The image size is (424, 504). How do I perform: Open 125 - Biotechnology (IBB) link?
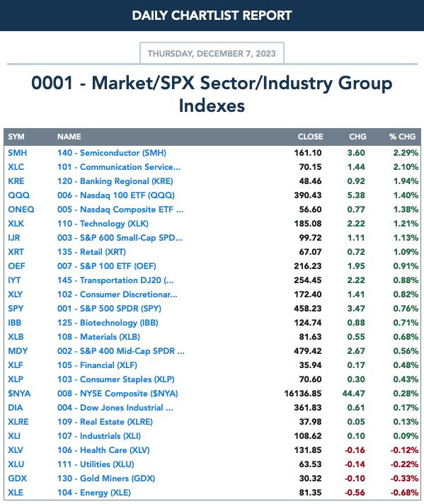[108, 322]
